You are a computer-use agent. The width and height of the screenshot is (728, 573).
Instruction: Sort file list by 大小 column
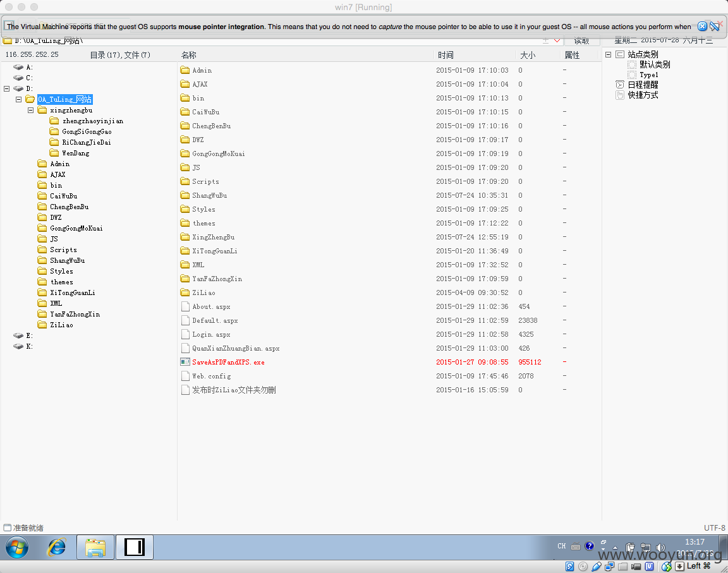[x=528, y=55]
